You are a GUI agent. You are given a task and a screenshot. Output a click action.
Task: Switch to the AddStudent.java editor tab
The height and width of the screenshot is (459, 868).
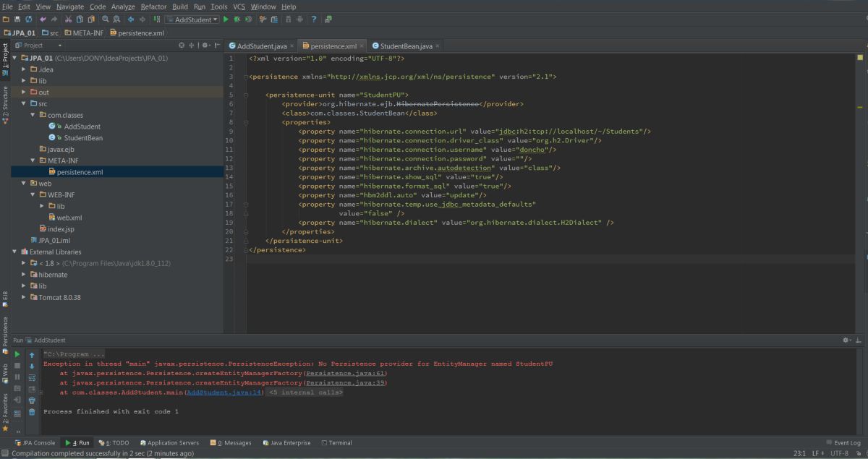[260, 46]
